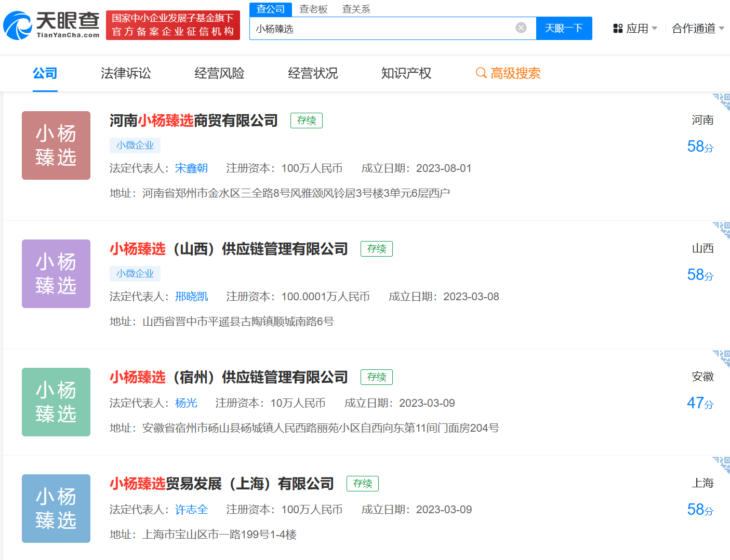
Task: Click the 47分 score for the 安徽 company
Action: (700, 403)
